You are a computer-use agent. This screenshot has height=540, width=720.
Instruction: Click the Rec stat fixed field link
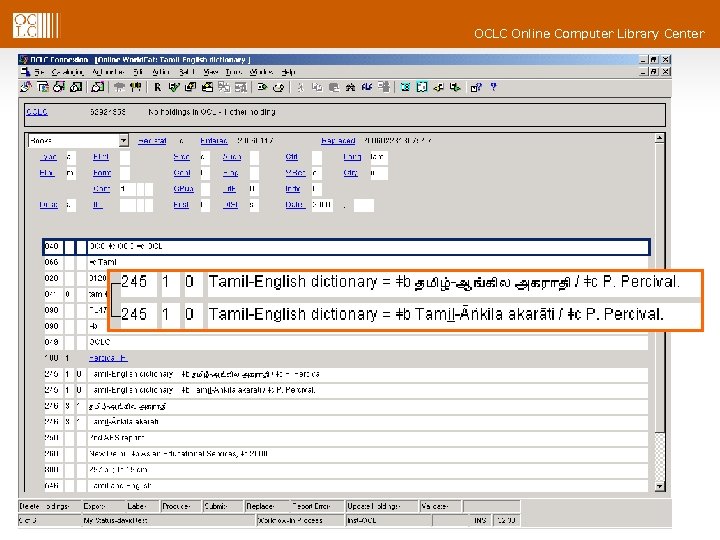click(x=152, y=141)
